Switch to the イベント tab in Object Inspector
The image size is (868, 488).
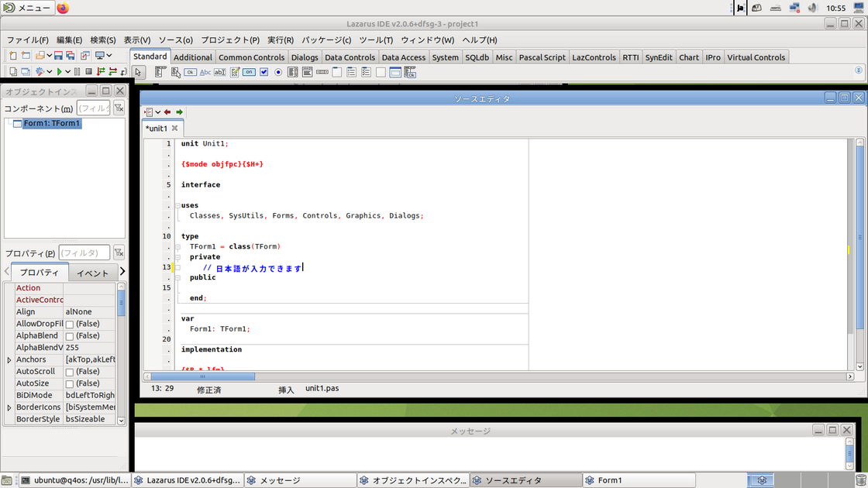[x=93, y=273]
